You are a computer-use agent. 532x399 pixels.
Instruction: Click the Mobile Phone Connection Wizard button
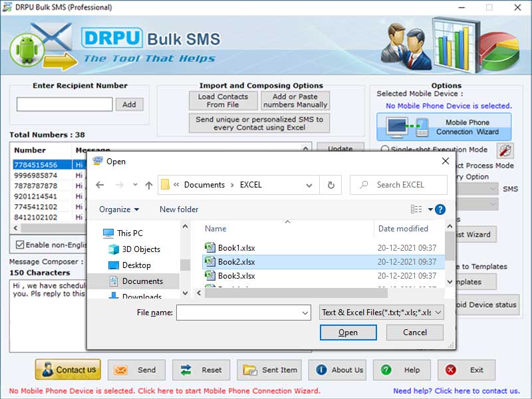pos(444,127)
